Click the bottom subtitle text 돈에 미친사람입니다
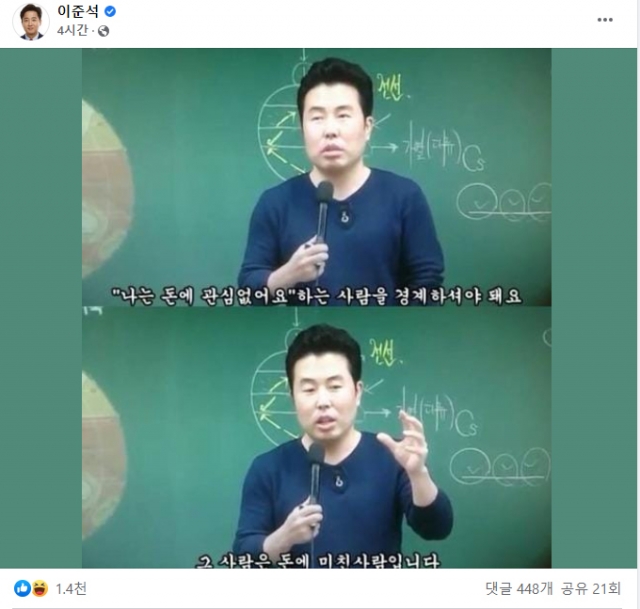Image resolution: width=640 pixels, height=609 pixels. tap(358, 562)
